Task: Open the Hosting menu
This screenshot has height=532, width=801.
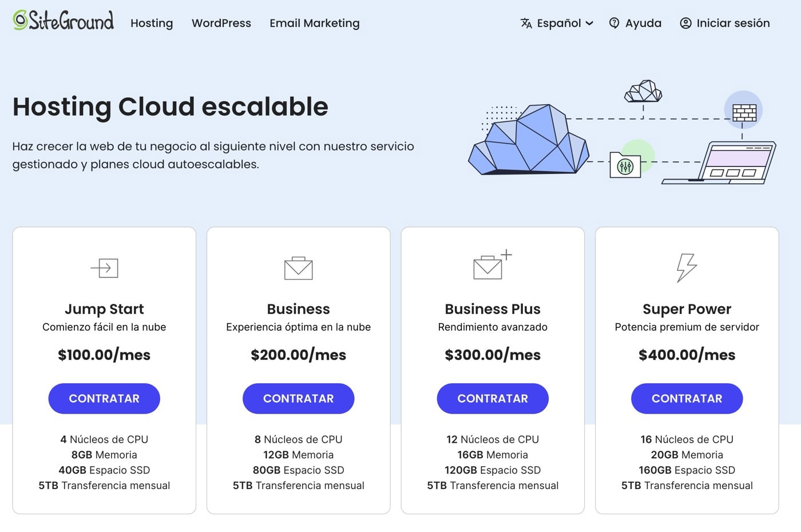Action: [x=152, y=23]
